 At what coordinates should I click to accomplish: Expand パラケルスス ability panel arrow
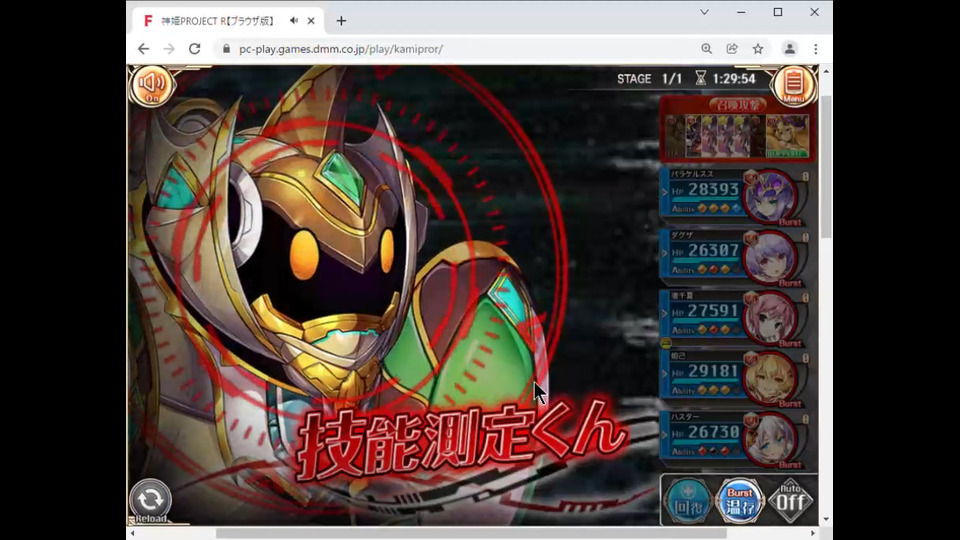pyautogui.click(x=665, y=192)
